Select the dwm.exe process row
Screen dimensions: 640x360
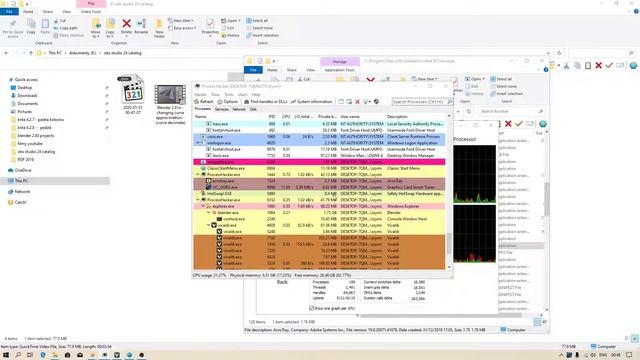coord(319,156)
